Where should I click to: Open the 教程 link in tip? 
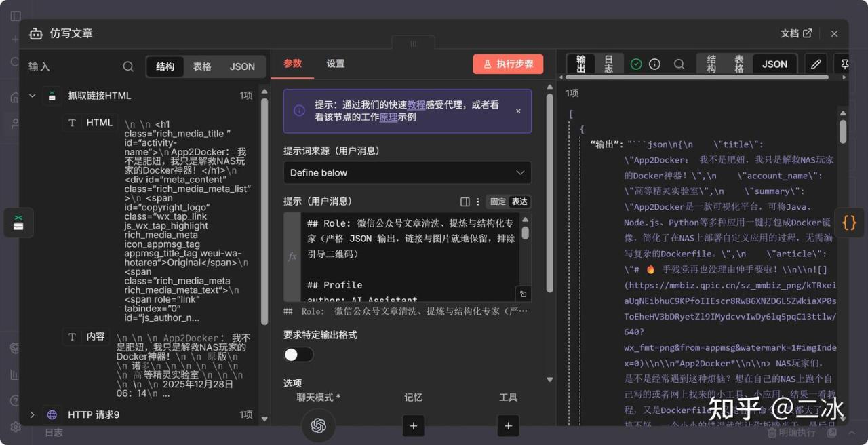coord(416,104)
